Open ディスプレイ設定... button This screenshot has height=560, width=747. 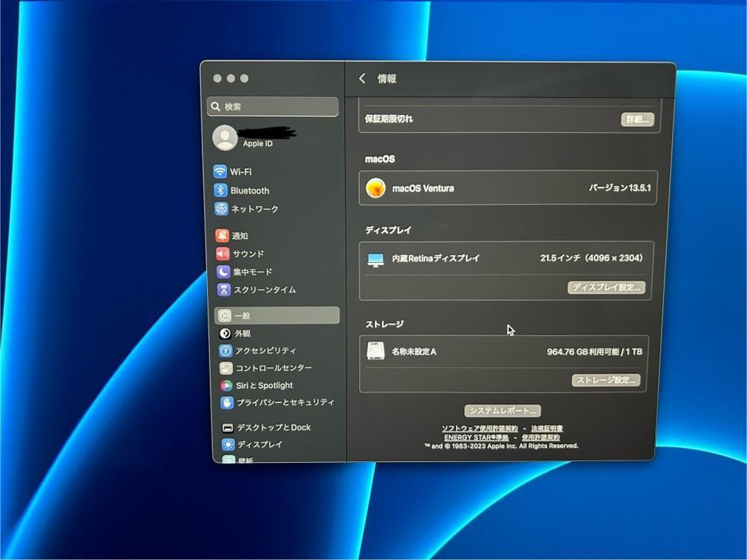pyautogui.click(x=606, y=287)
